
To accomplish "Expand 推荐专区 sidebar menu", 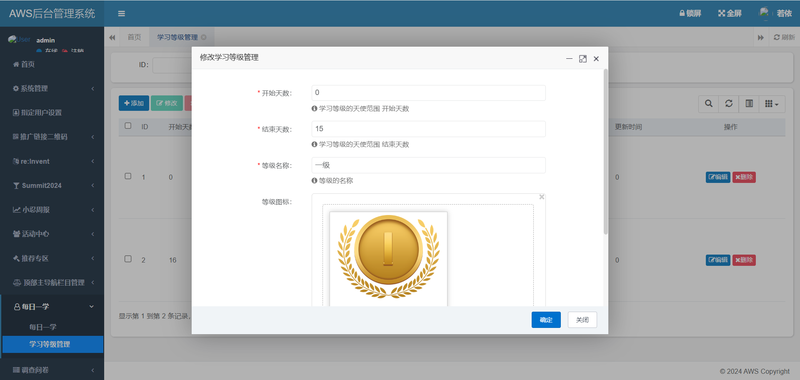I will pyautogui.click(x=52, y=258).
